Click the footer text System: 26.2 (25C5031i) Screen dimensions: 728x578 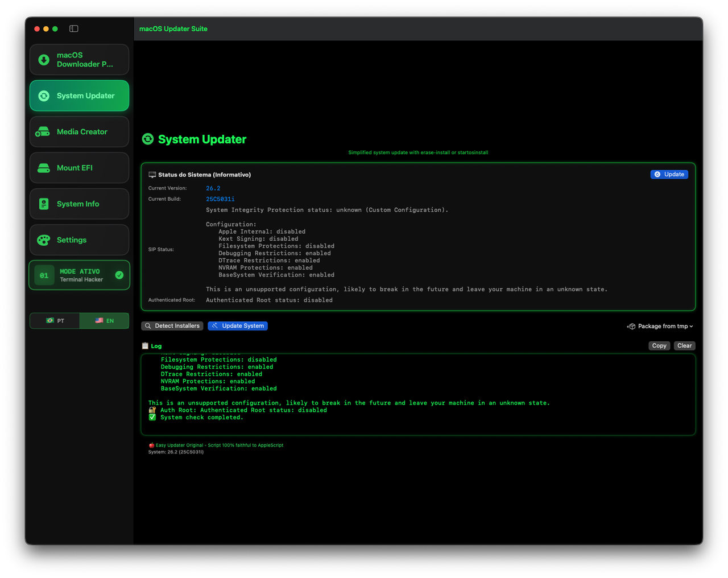coord(176,452)
